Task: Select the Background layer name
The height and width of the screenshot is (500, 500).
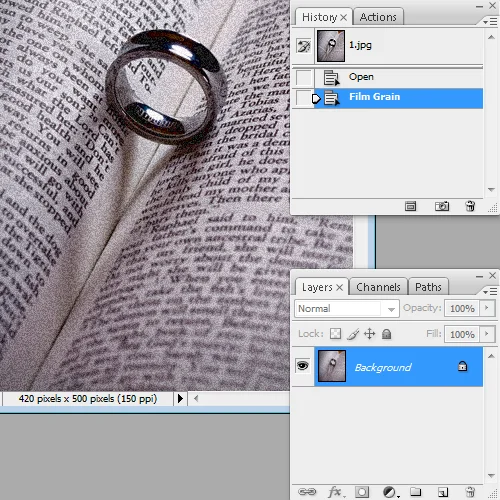Action: tap(383, 367)
